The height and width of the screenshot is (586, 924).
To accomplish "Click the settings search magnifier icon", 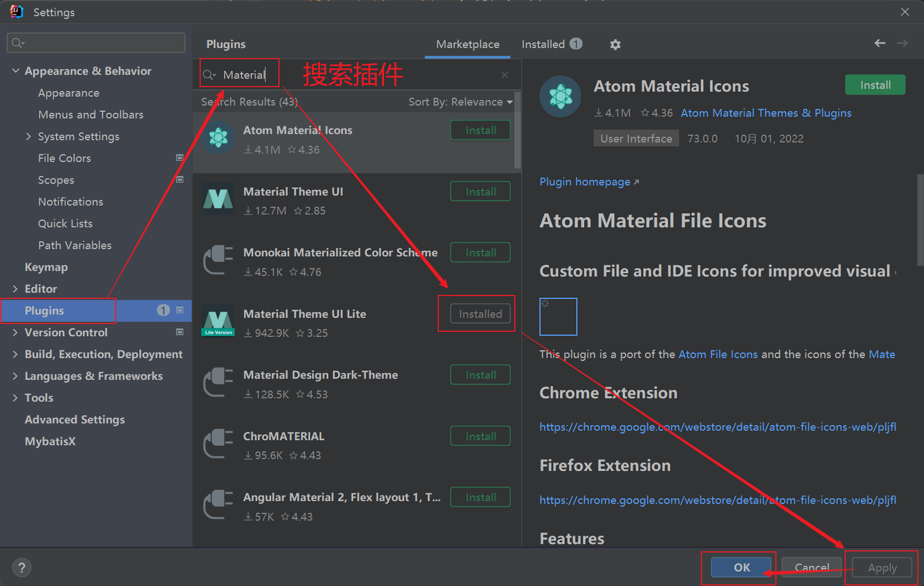I will (x=18, y=43).
